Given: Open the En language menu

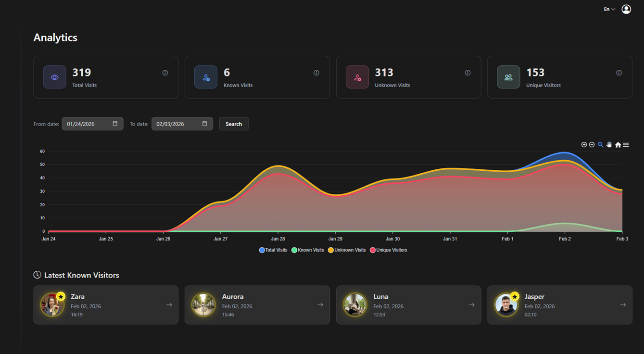Looking at the screenshot, I should tap(608, 9).
